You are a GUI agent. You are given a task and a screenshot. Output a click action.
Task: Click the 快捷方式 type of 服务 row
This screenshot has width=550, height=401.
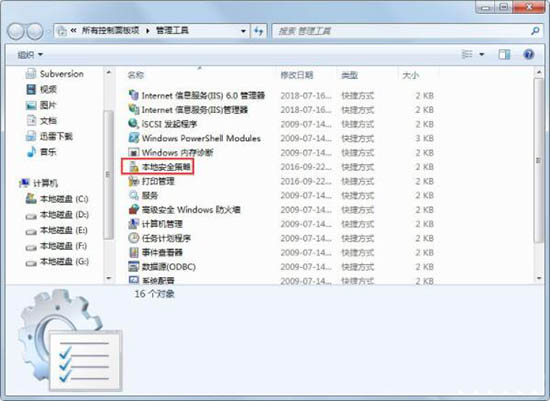[358, 195]
